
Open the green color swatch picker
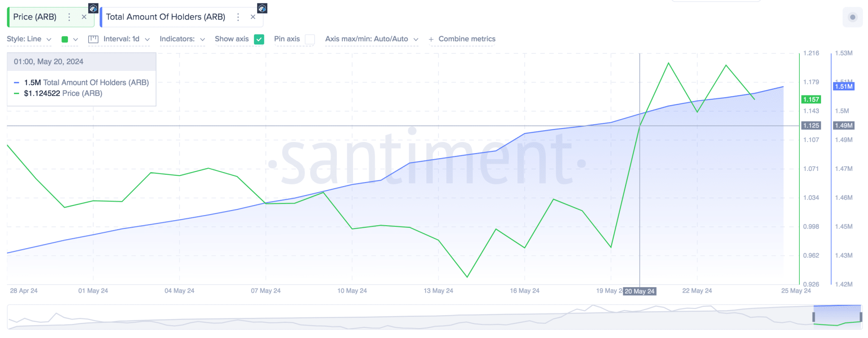[65, 39]
